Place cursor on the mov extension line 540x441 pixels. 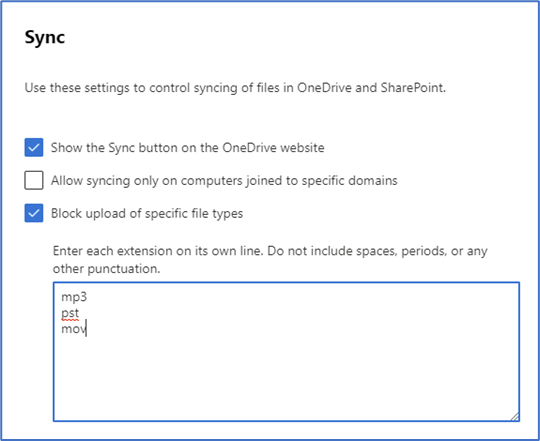pos(73,329)
